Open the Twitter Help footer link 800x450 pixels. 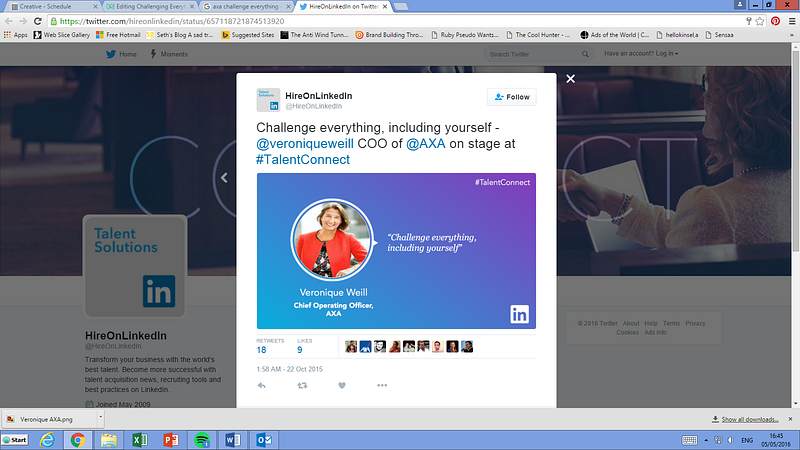pyautogui.click(x=651, y=323)
